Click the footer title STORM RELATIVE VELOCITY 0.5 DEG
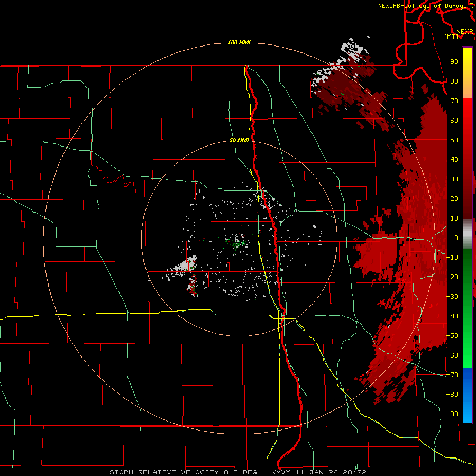 183,472
